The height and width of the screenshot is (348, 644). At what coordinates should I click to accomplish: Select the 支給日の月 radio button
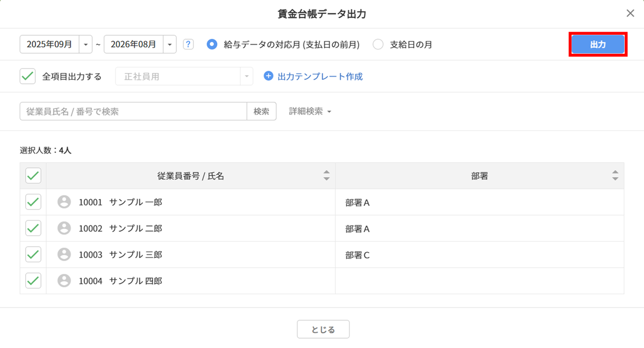pos(378,44)
